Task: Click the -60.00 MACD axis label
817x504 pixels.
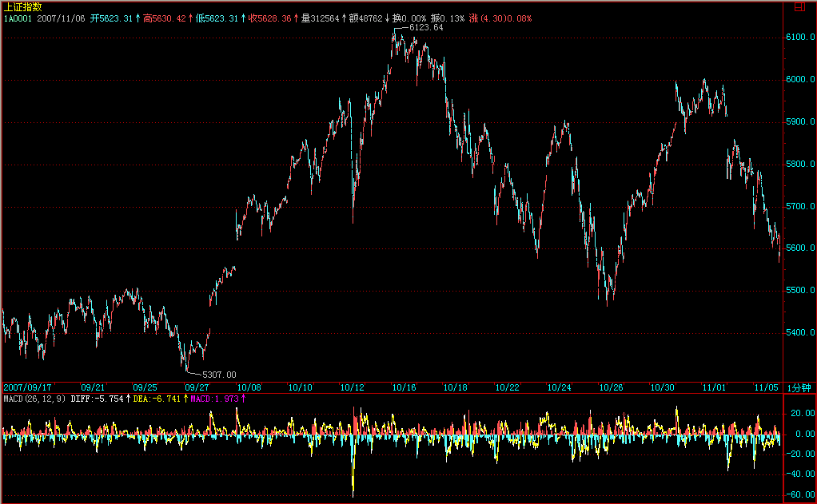Action: 799,495
